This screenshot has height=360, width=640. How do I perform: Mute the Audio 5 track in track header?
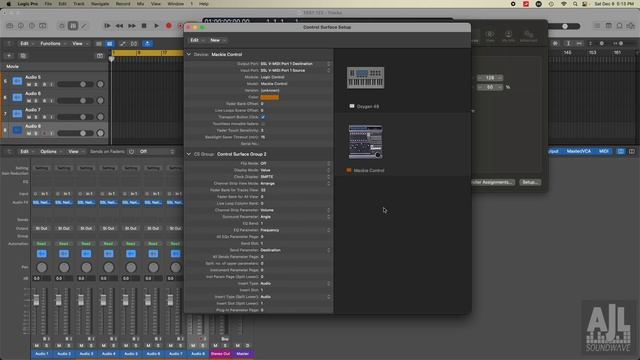pyautogui.click(x=29, y=84)
